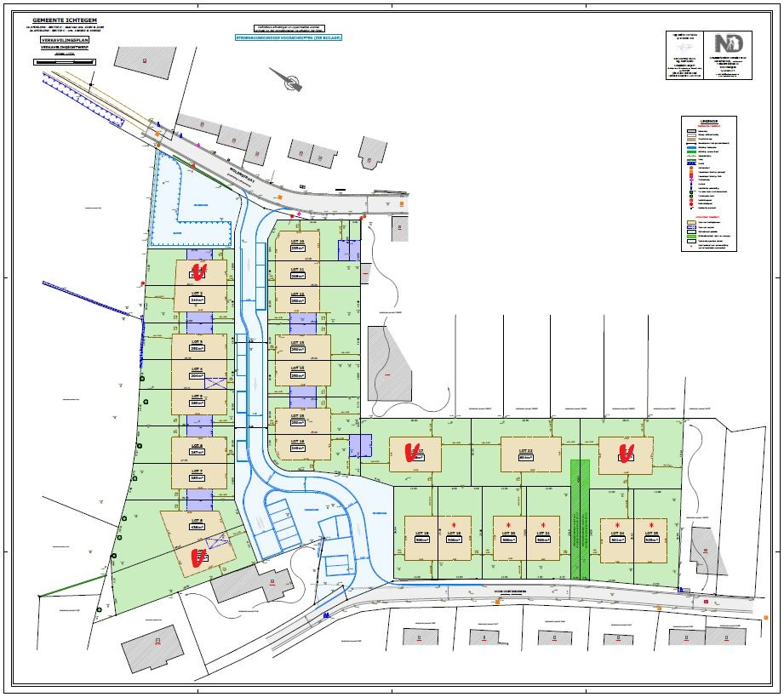Screen dimensions: 784x697
Task: Click the dark green hatched strip near LOT 24
Action: click(579, 515)
